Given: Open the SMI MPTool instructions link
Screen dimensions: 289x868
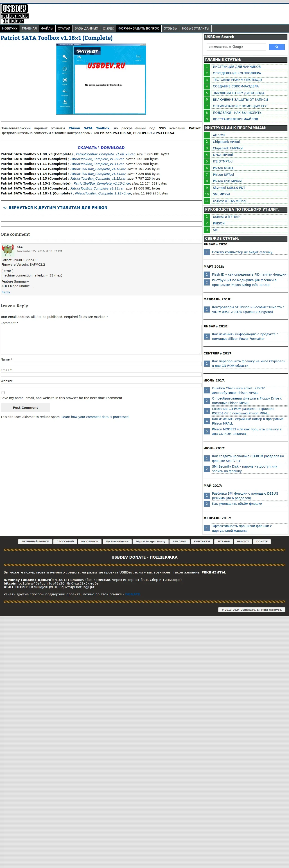Looking at the screenshot, I should [249, 194].
